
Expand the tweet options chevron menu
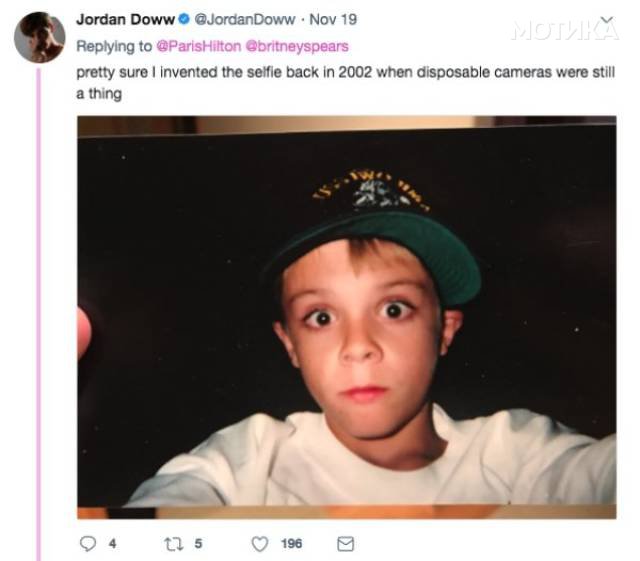(608, 20)
